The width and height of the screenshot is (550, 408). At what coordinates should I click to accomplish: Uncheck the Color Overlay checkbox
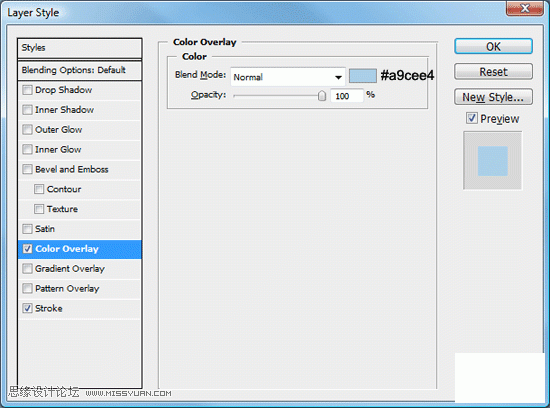pyautogui.click(x=27, y=249)
